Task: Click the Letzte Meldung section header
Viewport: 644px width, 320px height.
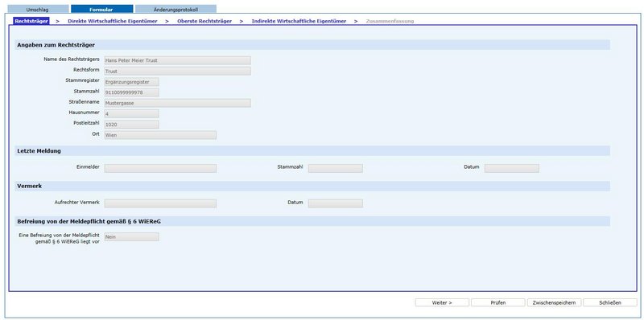Action: [x=312, y=151]
